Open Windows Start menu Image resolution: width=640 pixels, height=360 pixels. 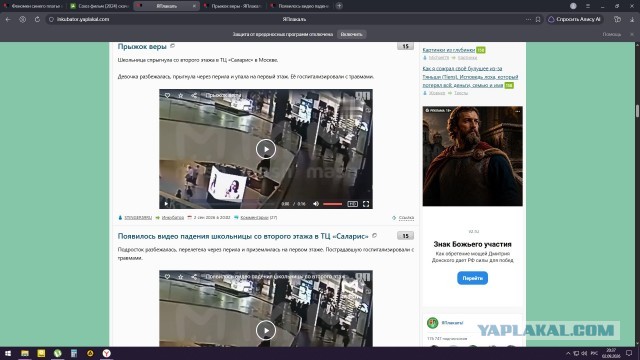click(8, 353)
